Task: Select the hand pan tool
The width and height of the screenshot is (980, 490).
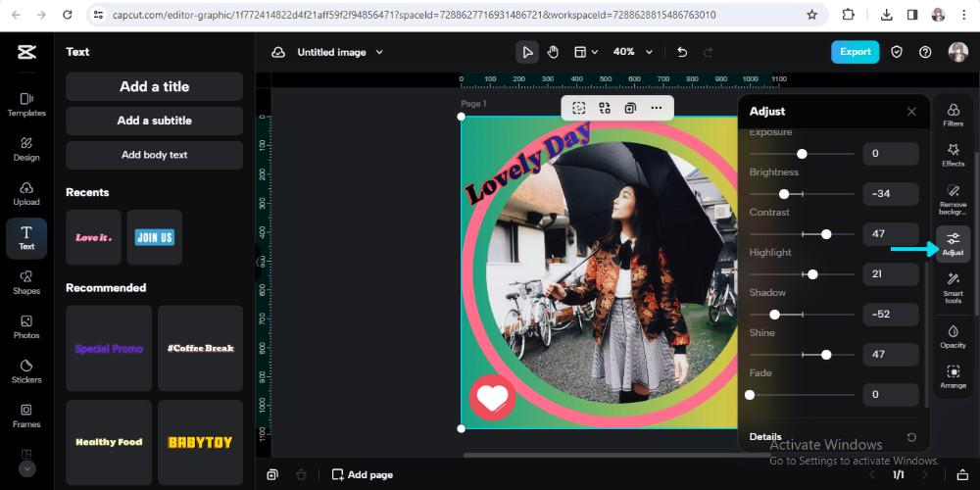Action: click(553, 52)
